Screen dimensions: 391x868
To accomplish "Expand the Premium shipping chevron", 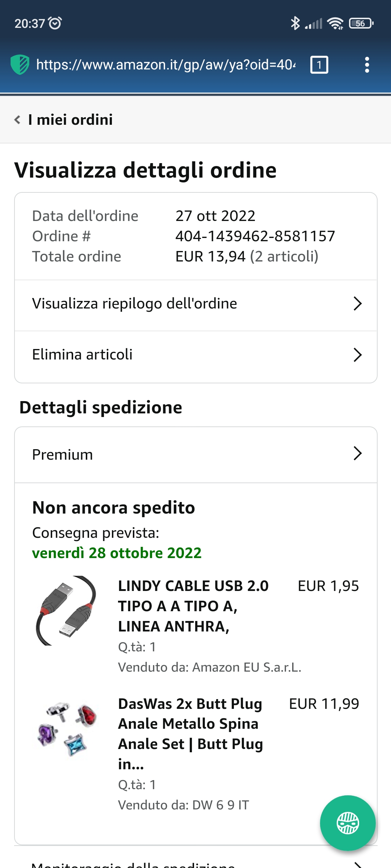I will point(357,454).
